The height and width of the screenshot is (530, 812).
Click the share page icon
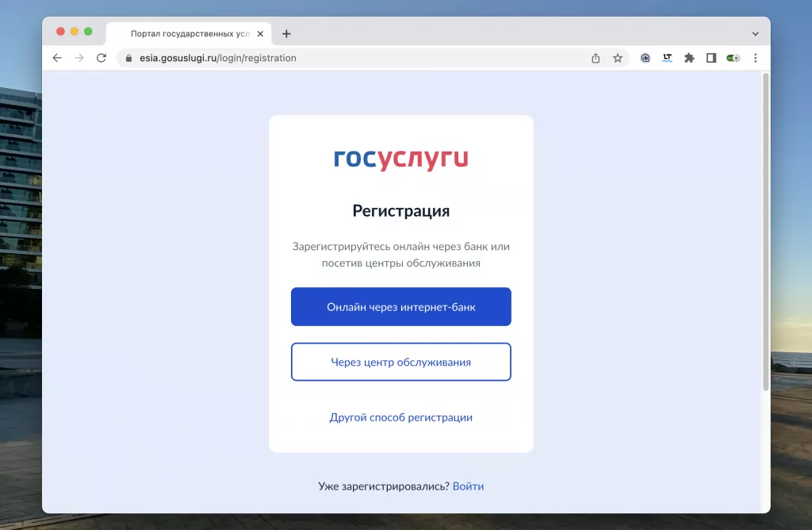(595, 57)
